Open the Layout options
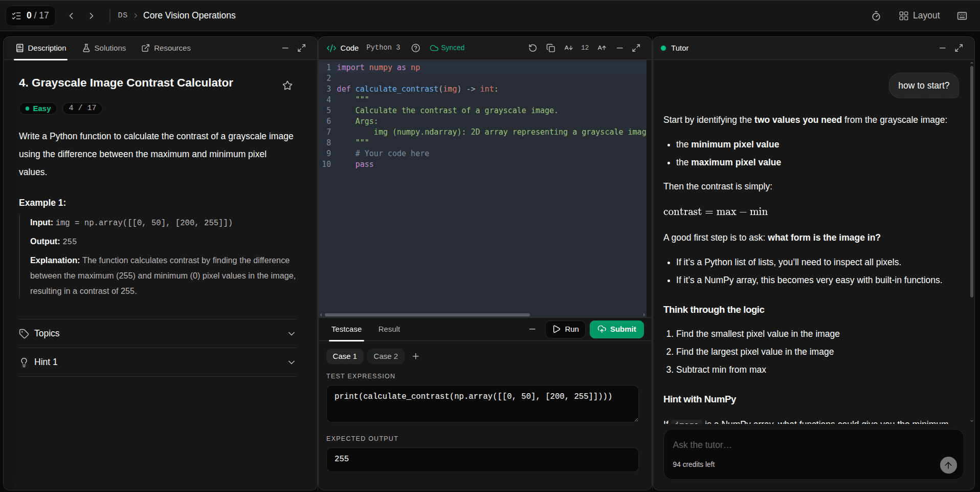The width and height of the screenshot is (980, 492). click(920, 16)
